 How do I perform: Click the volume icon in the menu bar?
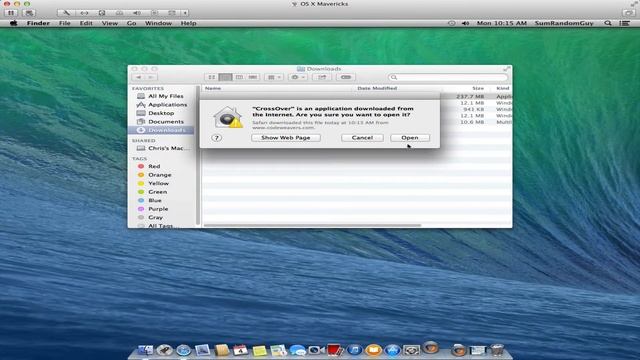[465, 23]
